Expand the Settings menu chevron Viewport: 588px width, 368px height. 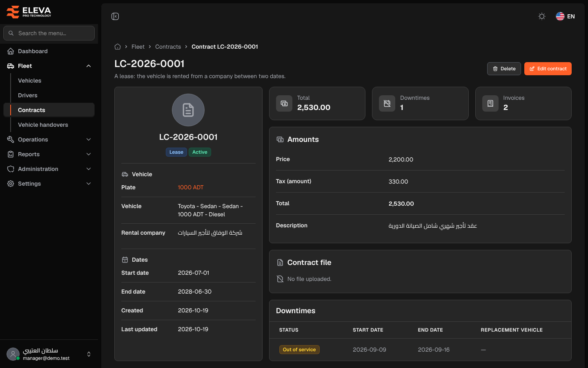coord(89,184)
